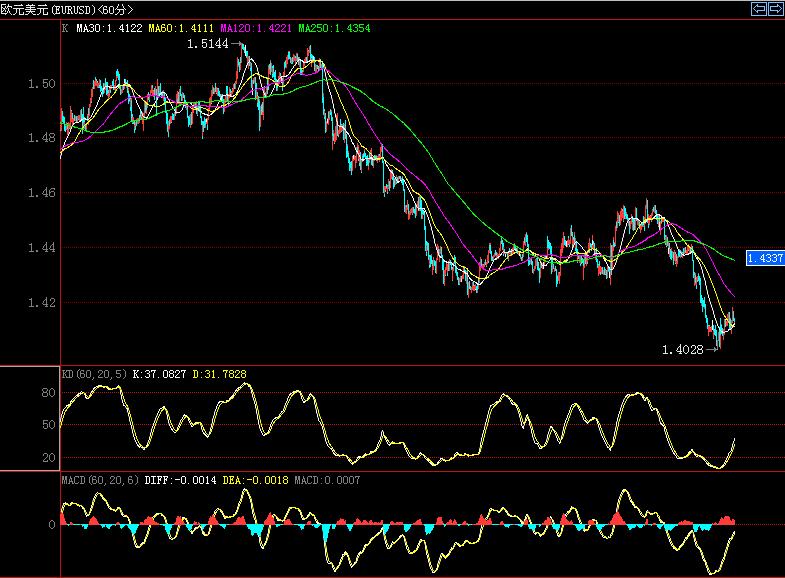Click the K letter before MA30
The width and height of the screenshot is (785, 578).
(x=66, y=29)
